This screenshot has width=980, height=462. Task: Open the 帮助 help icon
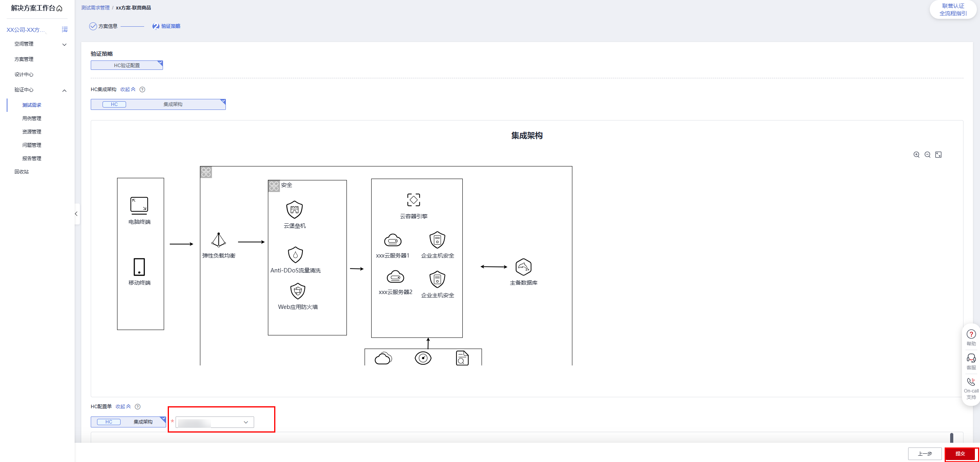tap(971, 337)
